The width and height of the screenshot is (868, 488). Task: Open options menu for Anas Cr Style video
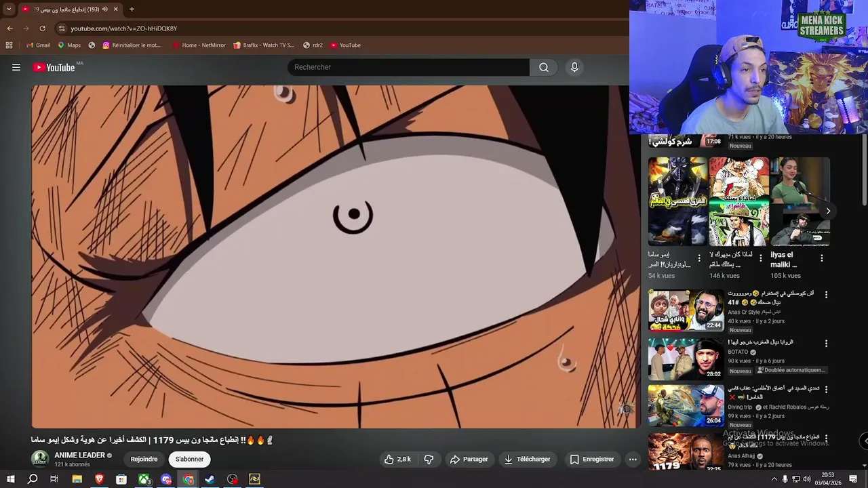pyautogui.click(x=826, y=295)
